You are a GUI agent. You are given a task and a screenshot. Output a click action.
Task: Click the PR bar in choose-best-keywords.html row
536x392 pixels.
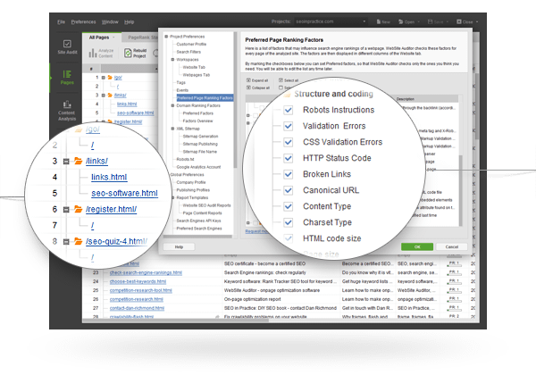(454, 281)
